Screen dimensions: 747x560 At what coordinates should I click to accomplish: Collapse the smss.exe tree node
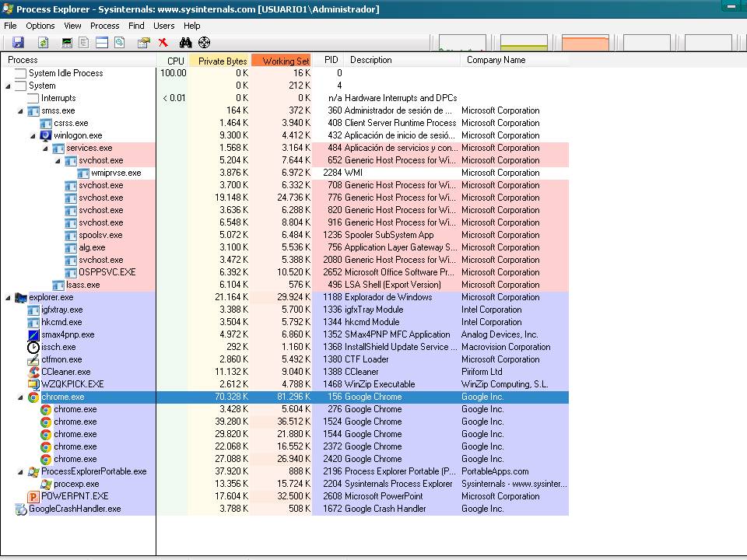[20, 111]
